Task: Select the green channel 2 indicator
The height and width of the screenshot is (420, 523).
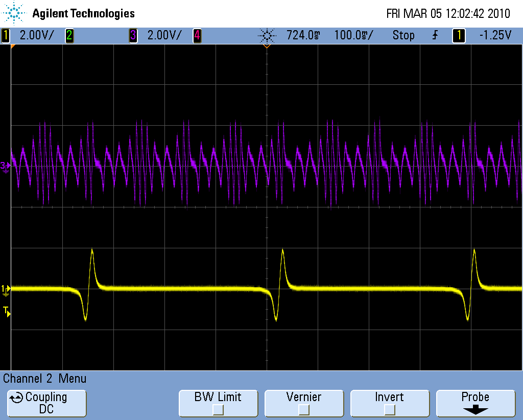Action: [x=69, y=36]
